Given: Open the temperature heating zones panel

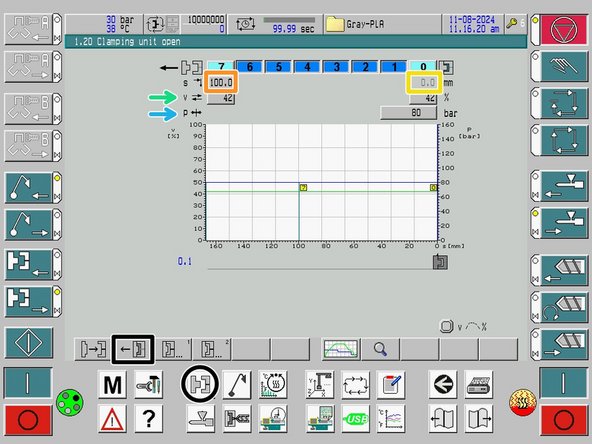Looking at the screenshot, I should [273, 384].
